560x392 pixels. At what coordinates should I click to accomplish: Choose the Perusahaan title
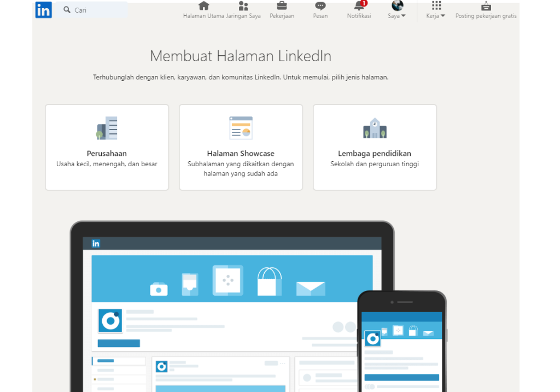click(107, 154)
